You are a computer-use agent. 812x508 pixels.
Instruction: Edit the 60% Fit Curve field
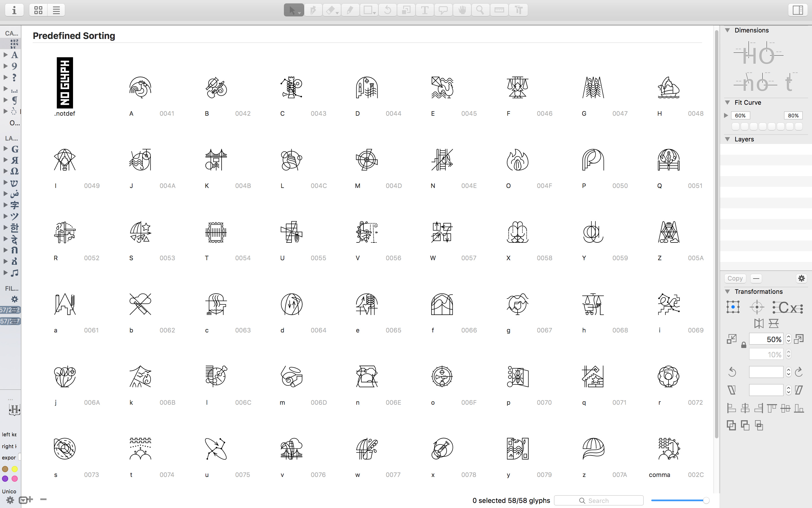coord(741,116)
